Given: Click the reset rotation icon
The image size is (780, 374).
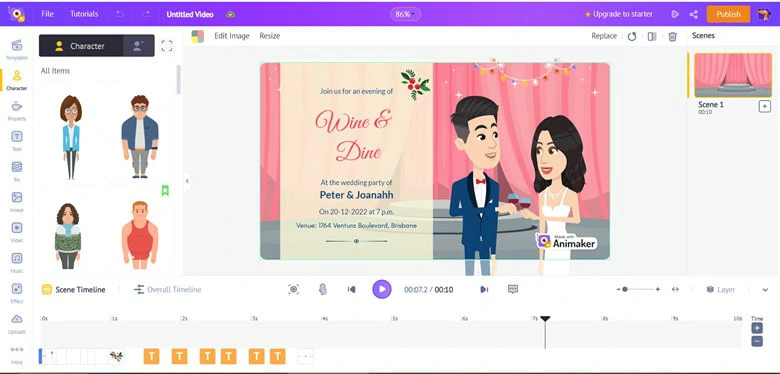Looking at the screenshot, I should coord(632,36).
